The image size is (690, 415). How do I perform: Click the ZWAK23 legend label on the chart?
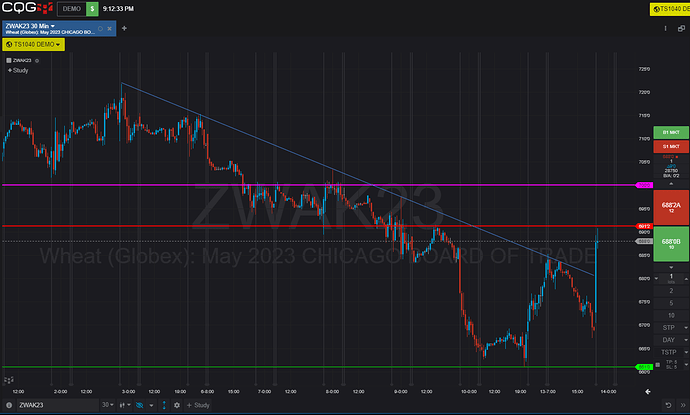coord(22,61)
